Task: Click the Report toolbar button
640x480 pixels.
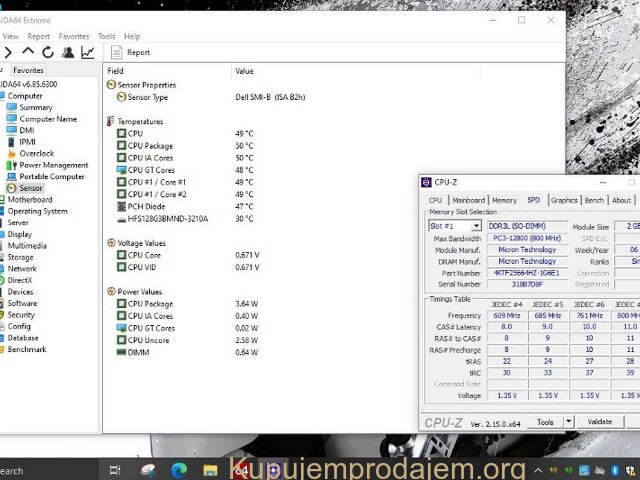Action: tap(130, 52)
